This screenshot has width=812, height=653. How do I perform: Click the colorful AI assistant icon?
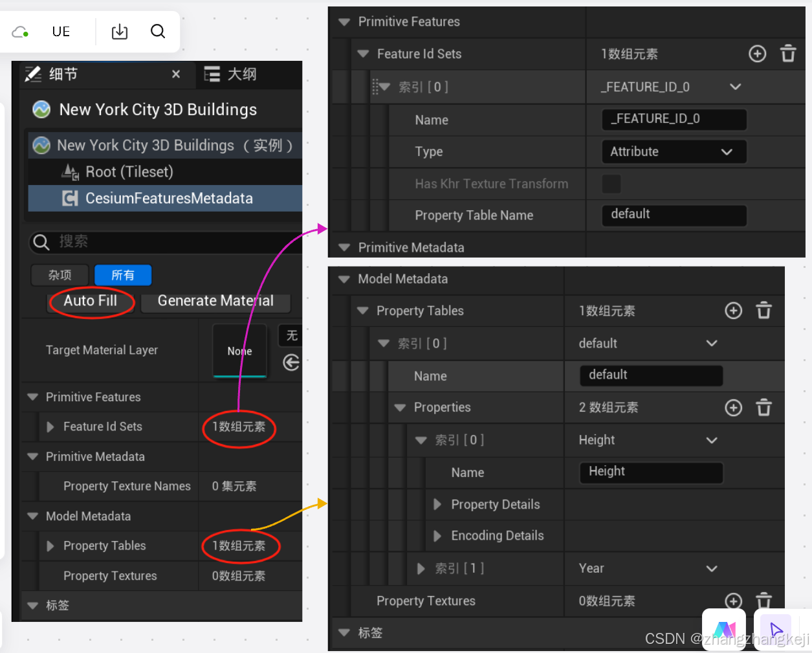coord(724,630)
